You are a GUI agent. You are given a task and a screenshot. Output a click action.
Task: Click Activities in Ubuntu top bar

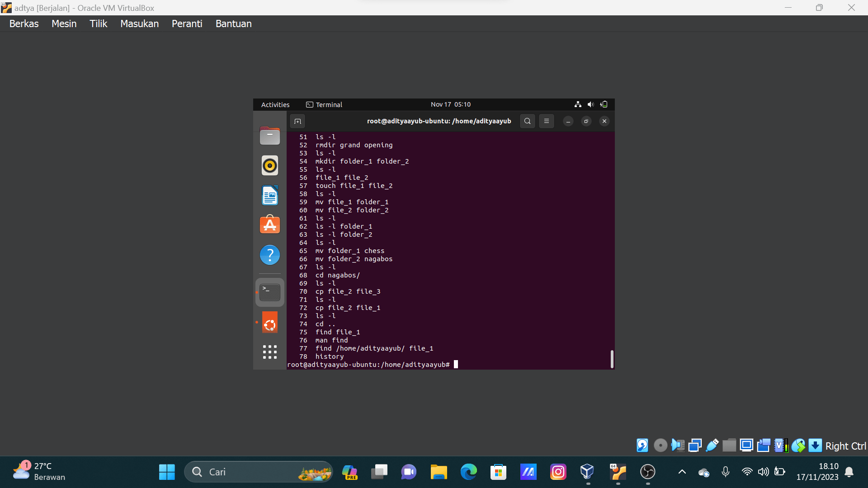pyautogui.click(x=275, y=104)
